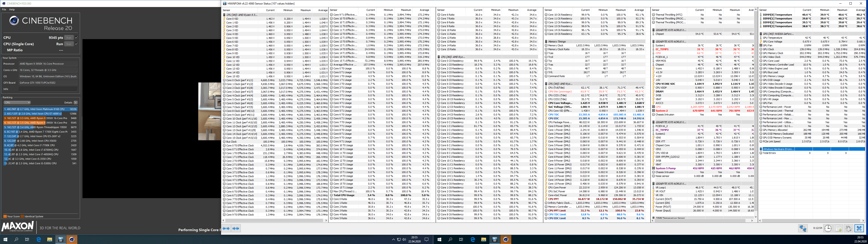
Task: Click the Total CPU Usage row icon
Action: click(332, 195)
